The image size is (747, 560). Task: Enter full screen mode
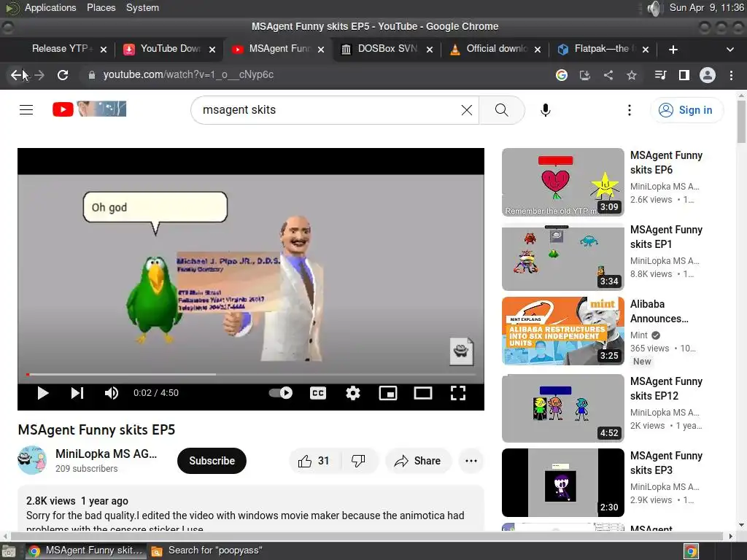tap(458, 393)
